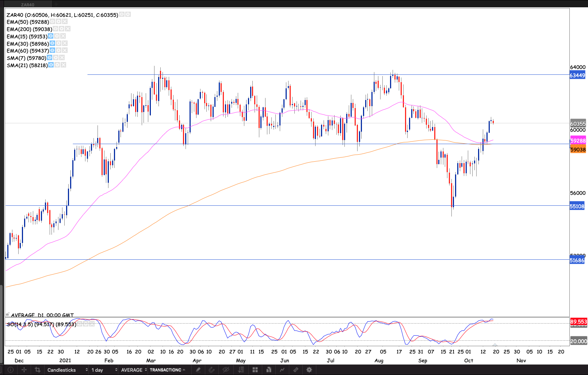Click the link charts chain icon
The width and height of the screenshot is (588, 375).
[x=296, y=370]
